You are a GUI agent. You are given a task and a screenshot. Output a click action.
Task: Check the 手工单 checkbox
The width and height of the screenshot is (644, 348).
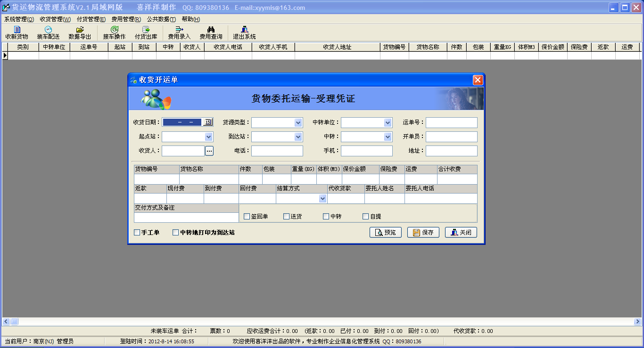[137, 233]
